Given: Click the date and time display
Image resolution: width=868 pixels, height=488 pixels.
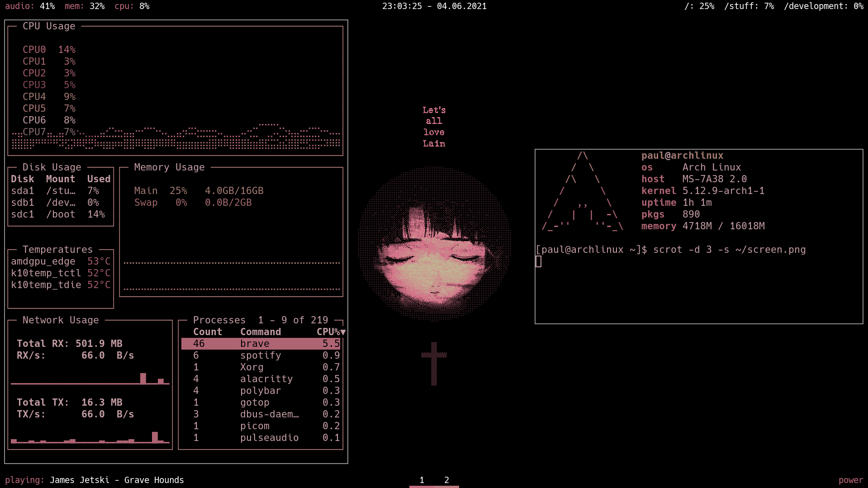Looking at the screenshot, I should point(434,6).
